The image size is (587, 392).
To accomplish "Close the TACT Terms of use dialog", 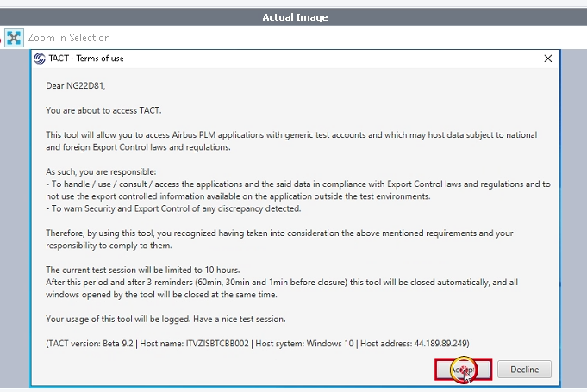I will pyautogui.click(x=548, y=59).
